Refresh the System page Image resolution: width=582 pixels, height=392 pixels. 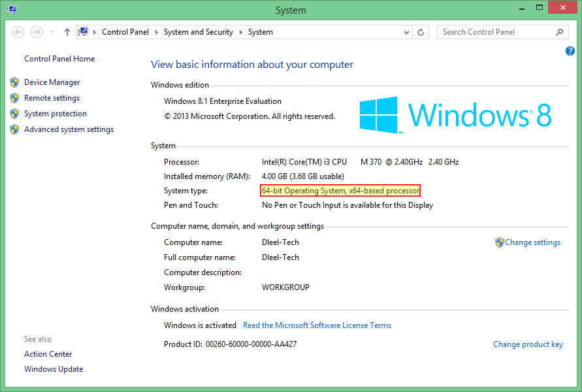(421, 32)
